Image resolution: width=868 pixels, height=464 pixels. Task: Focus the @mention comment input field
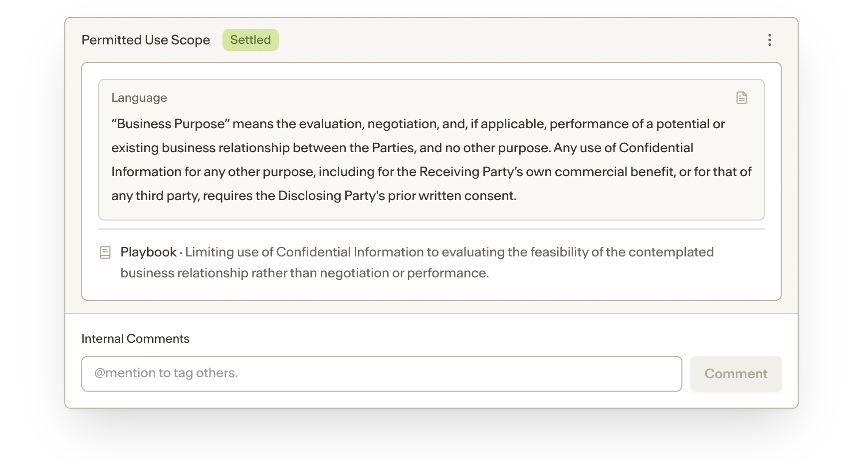[382, 374]
